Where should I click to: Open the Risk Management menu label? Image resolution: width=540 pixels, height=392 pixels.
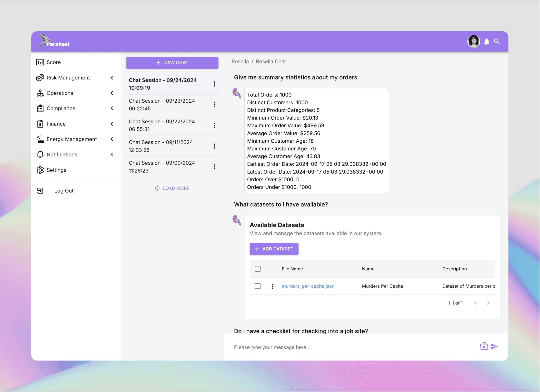(68, 78)
